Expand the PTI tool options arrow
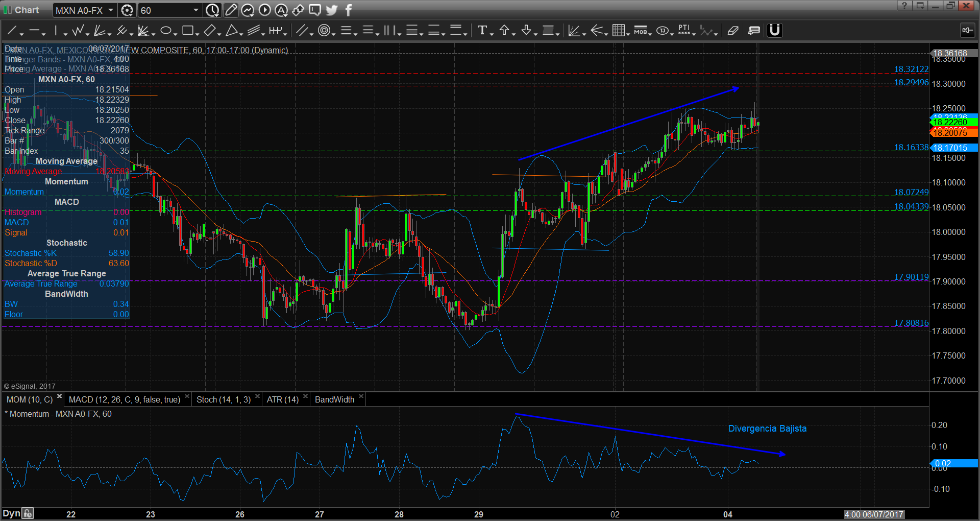The height and width of the screenshot is (521, 980). pos(694,33)
